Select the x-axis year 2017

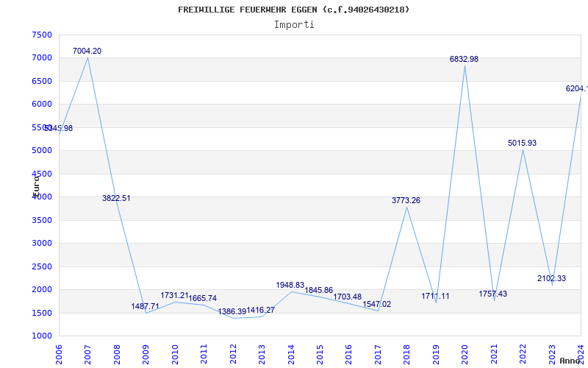pos(378,355)
